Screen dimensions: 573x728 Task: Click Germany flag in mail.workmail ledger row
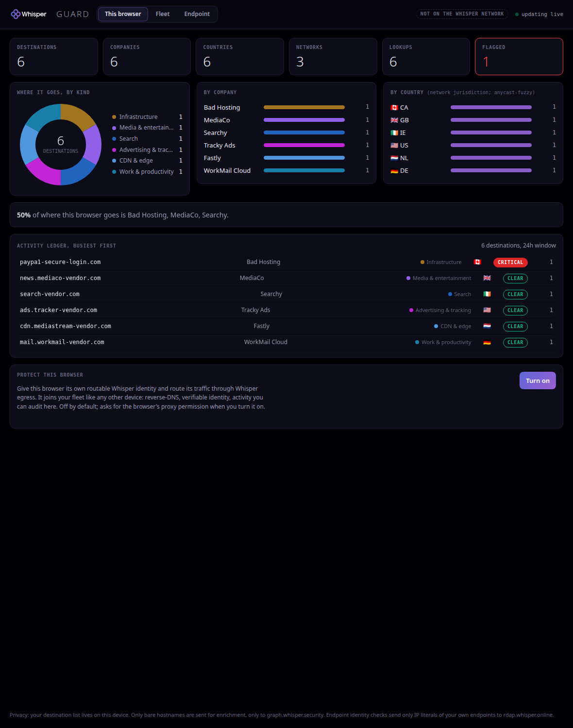tap(487, 342)
